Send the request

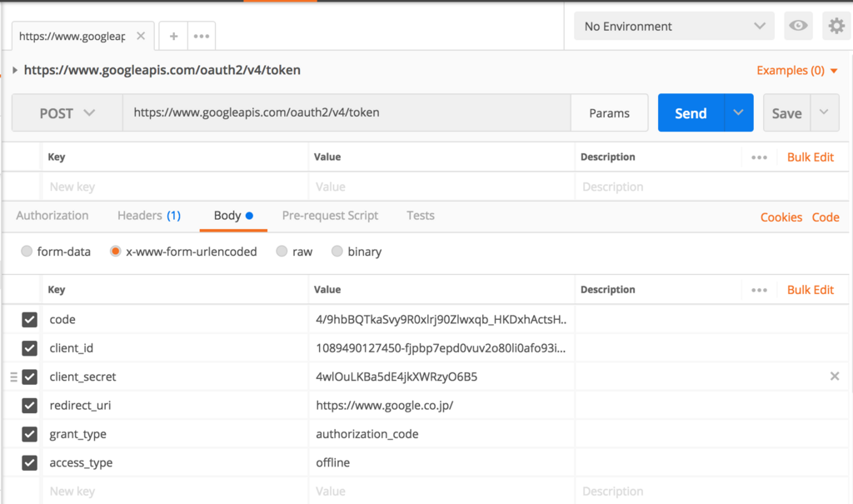(691, 112)
